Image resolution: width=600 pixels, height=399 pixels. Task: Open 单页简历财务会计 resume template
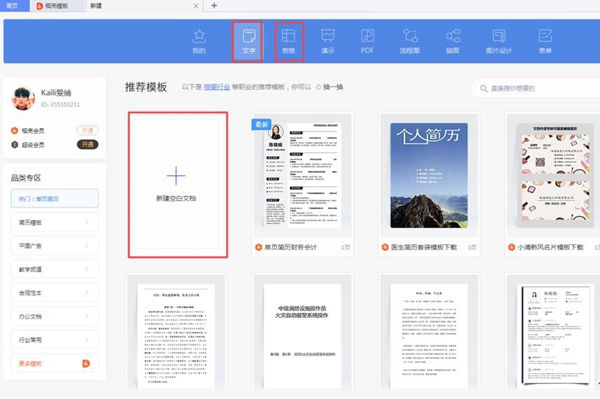(x=302, y=184)
